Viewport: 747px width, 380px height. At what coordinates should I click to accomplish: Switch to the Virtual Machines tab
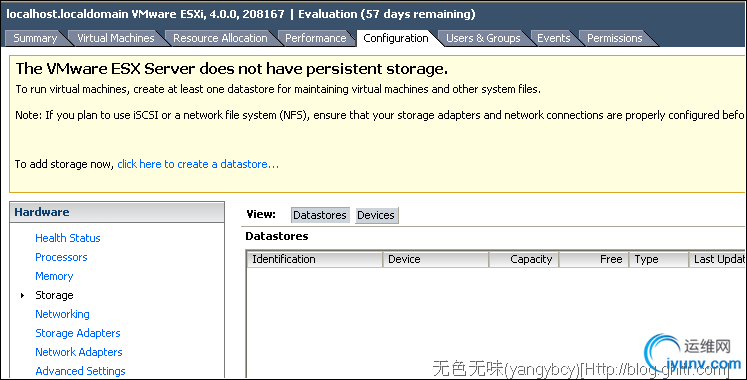pos(116,38)
